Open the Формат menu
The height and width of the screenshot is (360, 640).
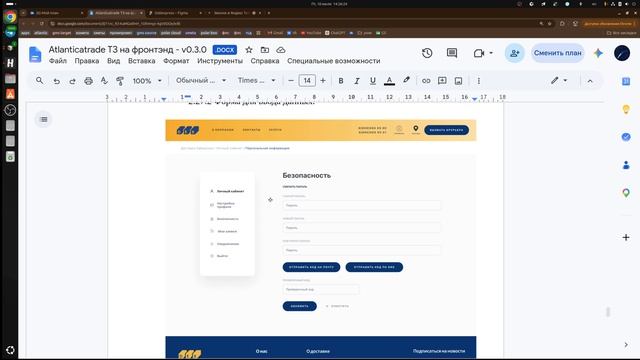[x=176, y=61]
